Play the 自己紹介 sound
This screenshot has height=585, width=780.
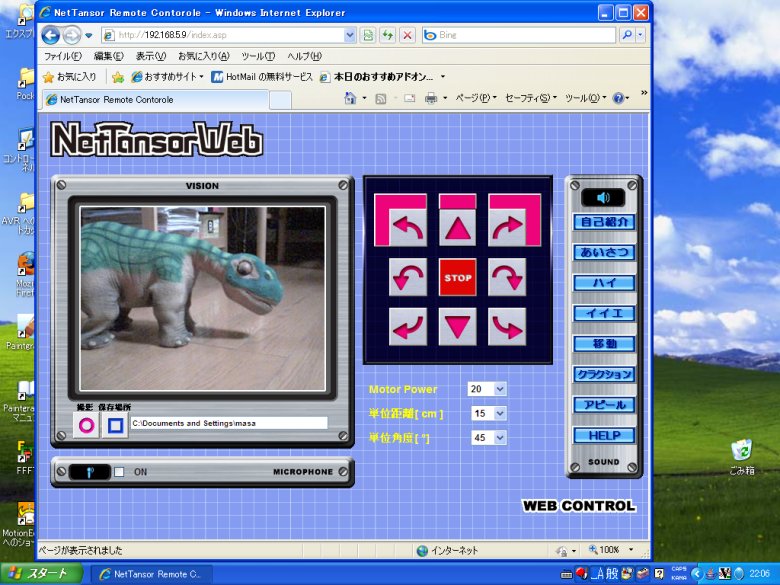tap(604, 222)
